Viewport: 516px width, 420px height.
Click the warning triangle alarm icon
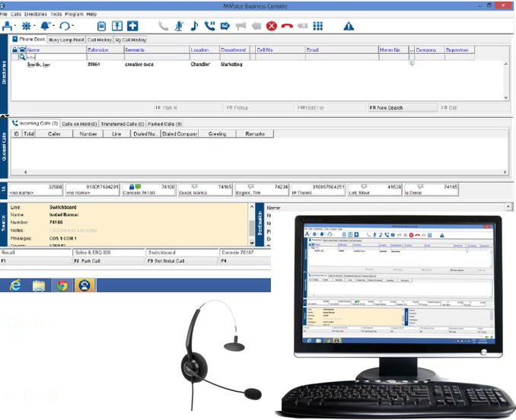pyautogui.click(x=349, y=27)
